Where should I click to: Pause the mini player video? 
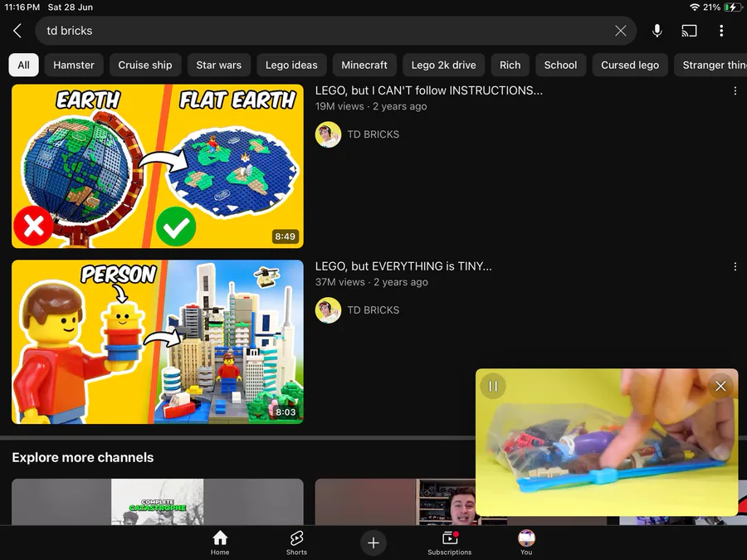point(493,386)
